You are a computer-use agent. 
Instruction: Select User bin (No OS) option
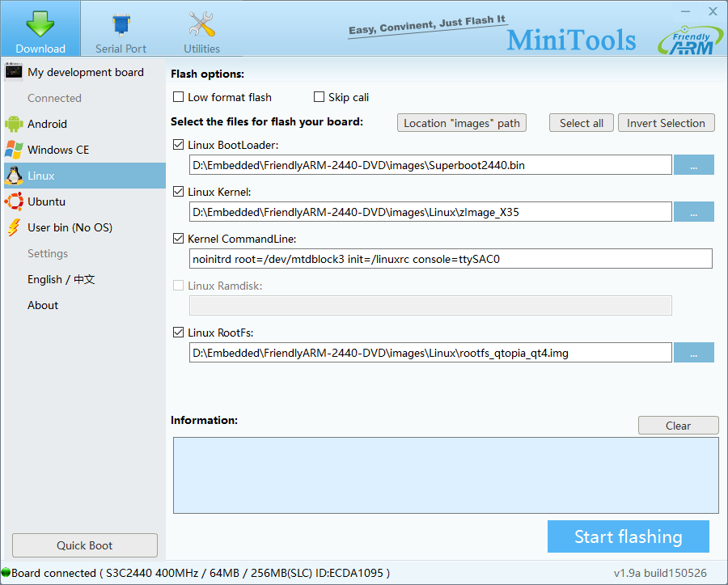pyautogui.click(x=85, y=227)
